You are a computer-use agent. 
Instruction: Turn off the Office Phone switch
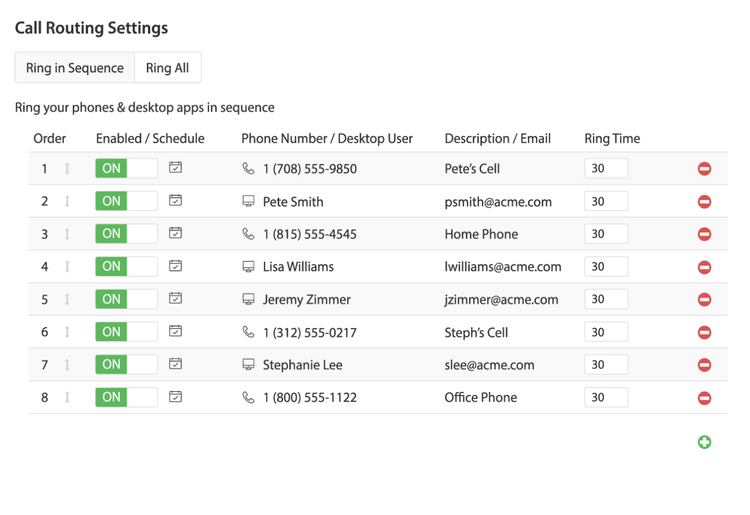point(126,397)
